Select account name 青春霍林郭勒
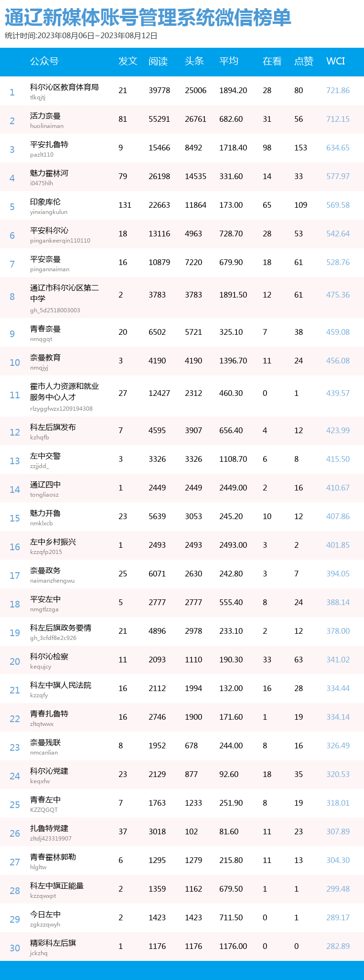The image size is (364, 980). (x=53, y=857)
